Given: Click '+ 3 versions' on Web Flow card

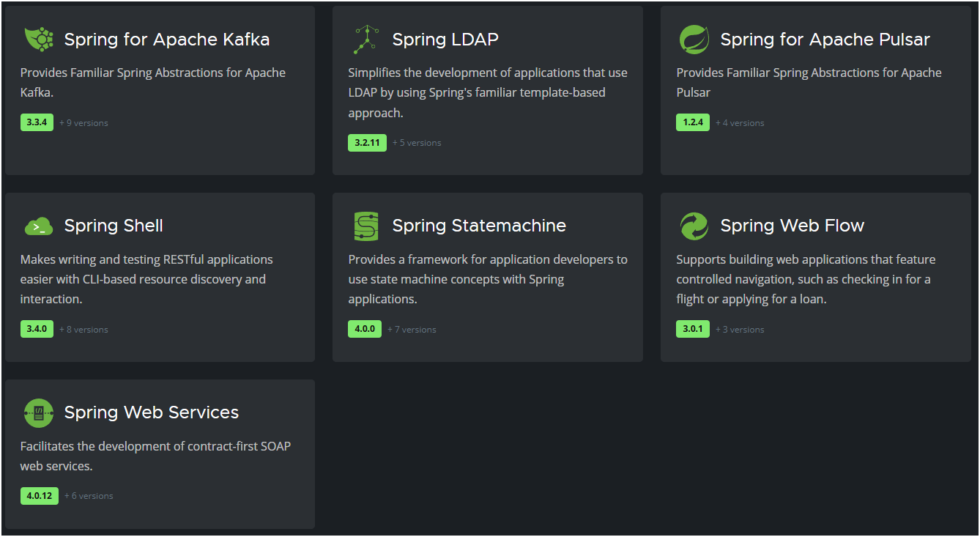Looking at the screenshot, I should coord(740,330).
